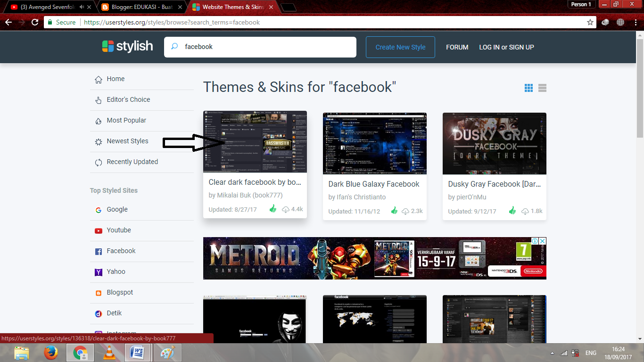Click the Most Popular flame icon

(x=99, y=121)
